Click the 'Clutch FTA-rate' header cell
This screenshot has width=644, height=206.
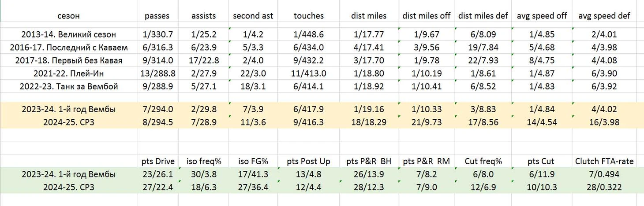tap(604, 161)
